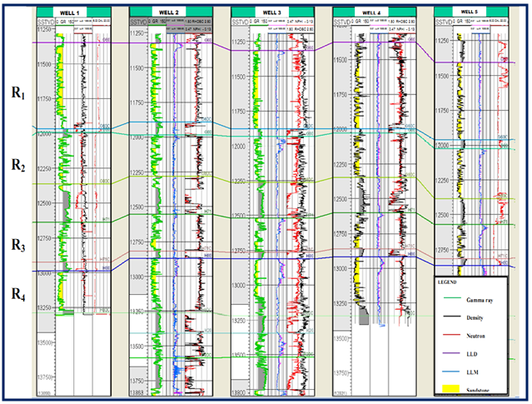The image size is (532, 404).
Task: Choose the R4 reservoir zone label
Action: 17,293
